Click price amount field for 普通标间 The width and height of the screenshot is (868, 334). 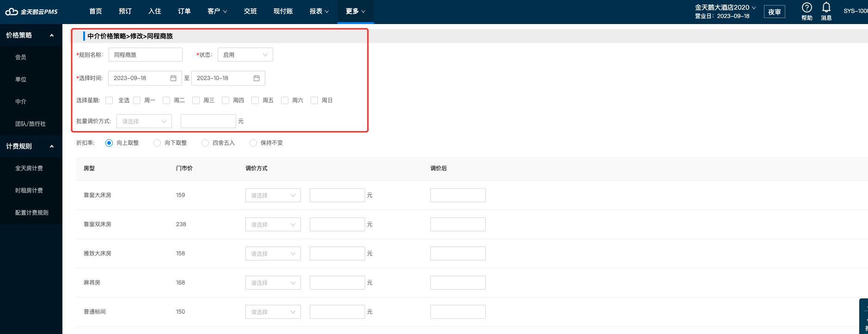337,312
